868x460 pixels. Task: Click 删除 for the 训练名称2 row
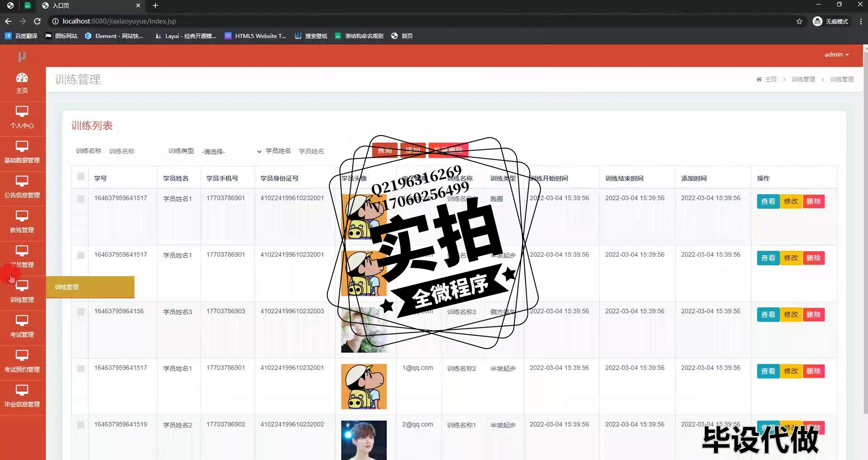[814, 371]
